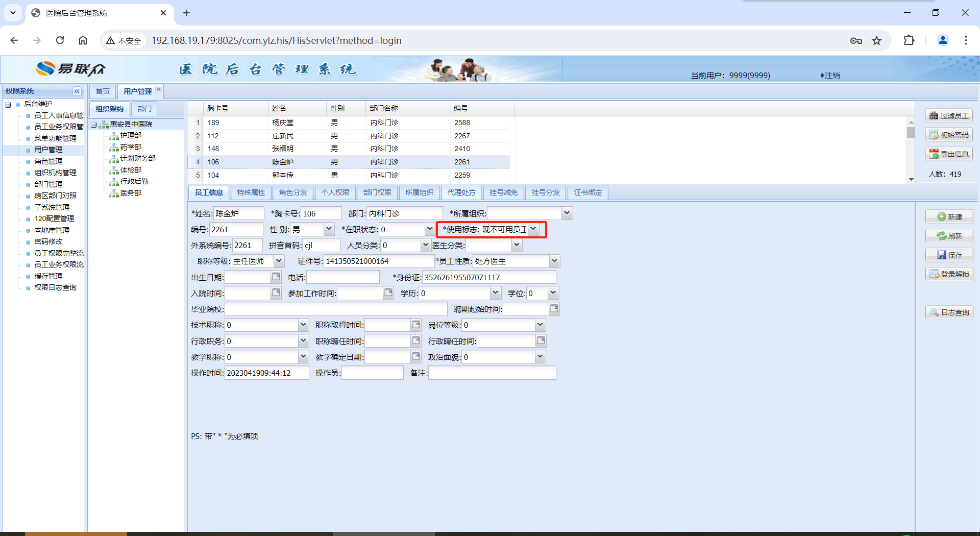Open the 人员分类 dropdown
The width and height of the screenshot is (980, 536).
tap(426, 245)
